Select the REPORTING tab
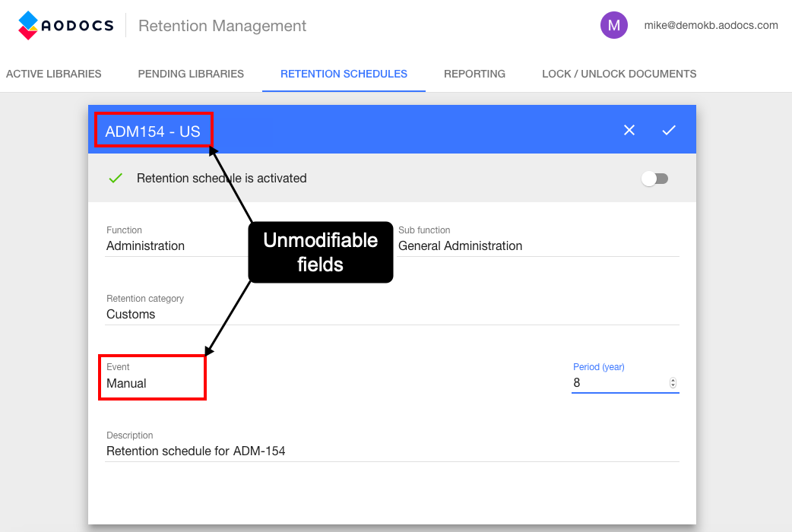Image resolution: width=792 pixels, height=532 pixels. (x=474, y=74)
